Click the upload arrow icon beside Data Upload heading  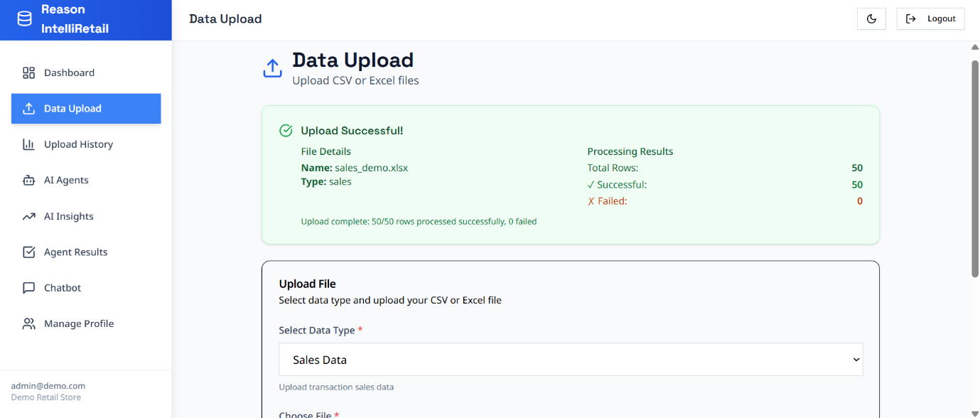tap(272, 68)
